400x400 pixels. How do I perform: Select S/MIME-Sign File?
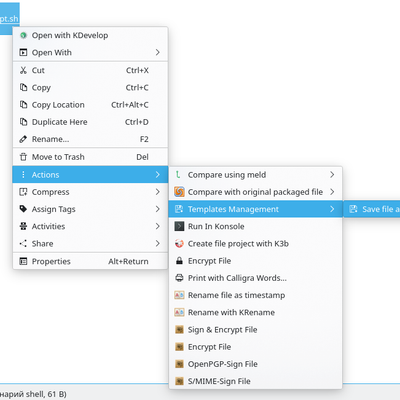point(255,381)
